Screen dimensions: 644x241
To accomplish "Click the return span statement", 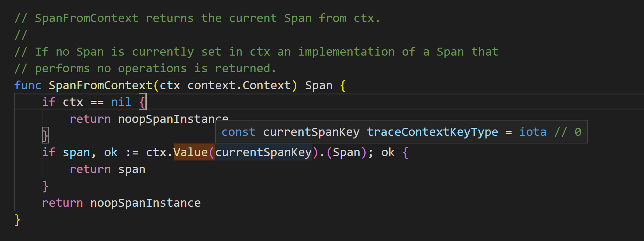I will (x=107, y=169).
